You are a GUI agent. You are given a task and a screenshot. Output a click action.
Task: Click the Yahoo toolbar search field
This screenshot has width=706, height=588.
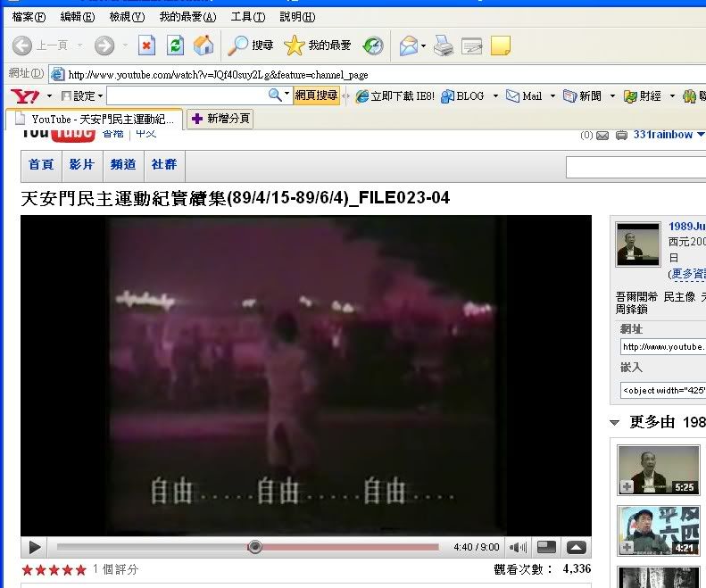pyautogui.click(x=187, y=95)
